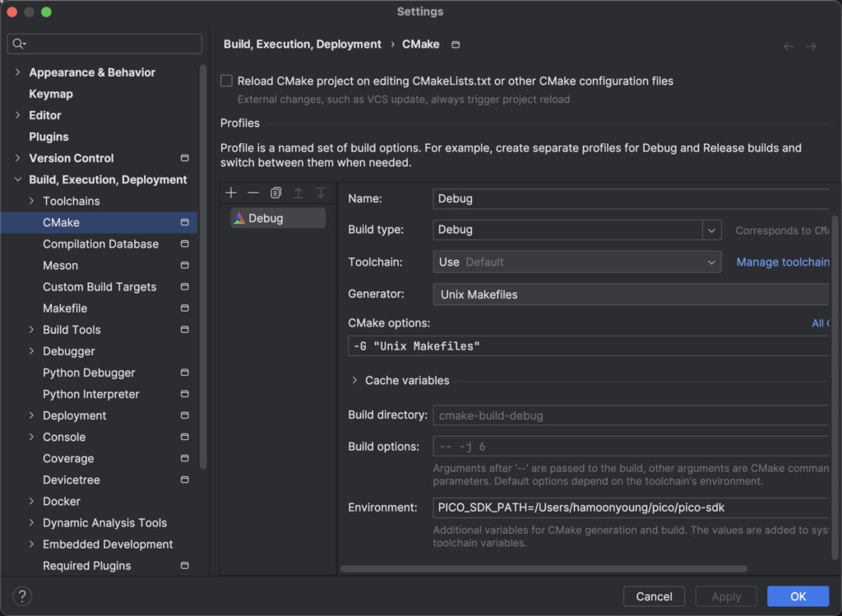Click the Cancel button
842x616 pixels.
pyautogui.click(x=654, y=596)
